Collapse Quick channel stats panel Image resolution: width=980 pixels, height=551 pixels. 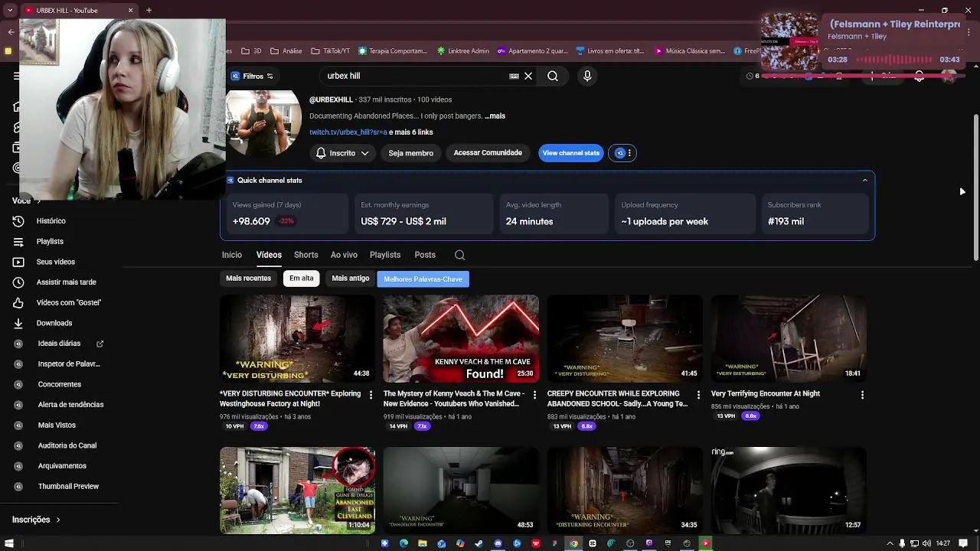(x=865, y=181)
